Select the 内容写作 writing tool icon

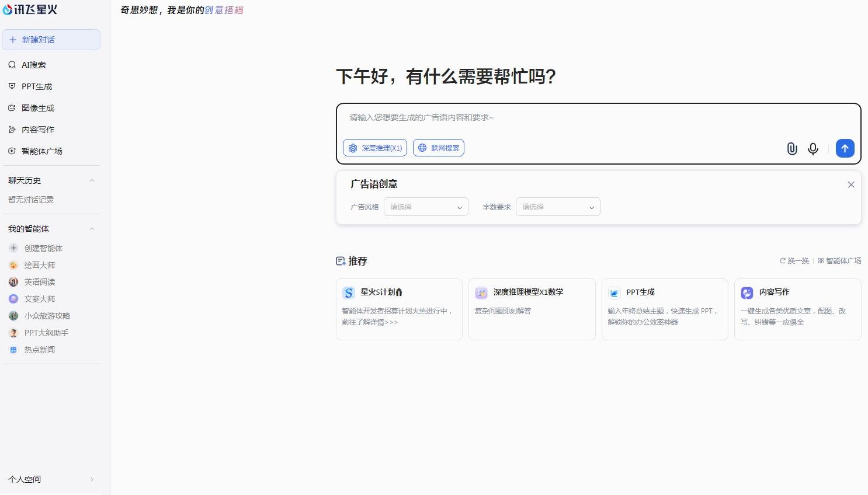coord(12,130)
